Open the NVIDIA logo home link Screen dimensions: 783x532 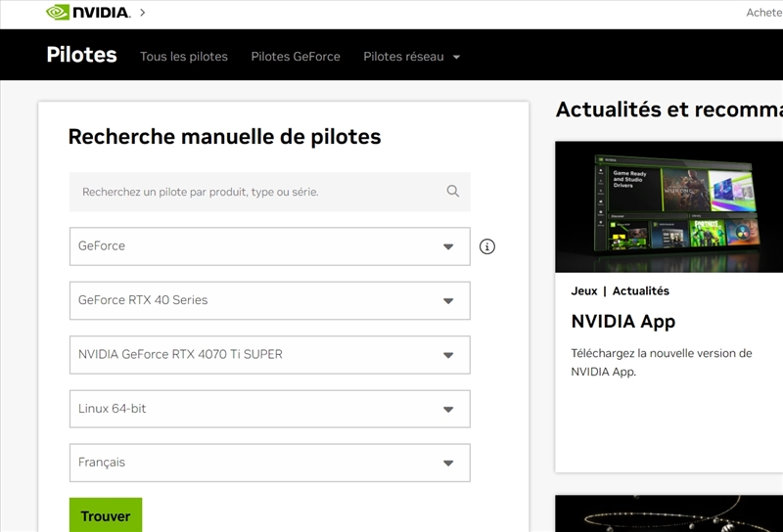(88, 12)
